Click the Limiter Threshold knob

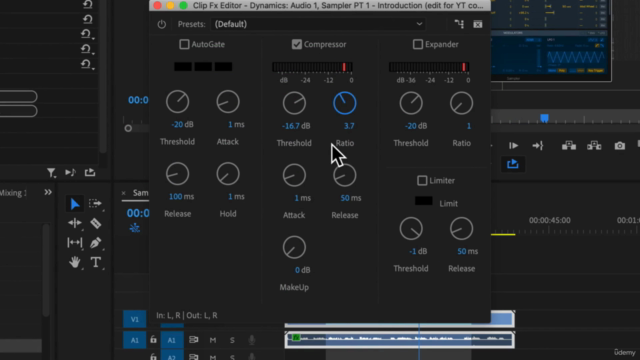[411, 229]
